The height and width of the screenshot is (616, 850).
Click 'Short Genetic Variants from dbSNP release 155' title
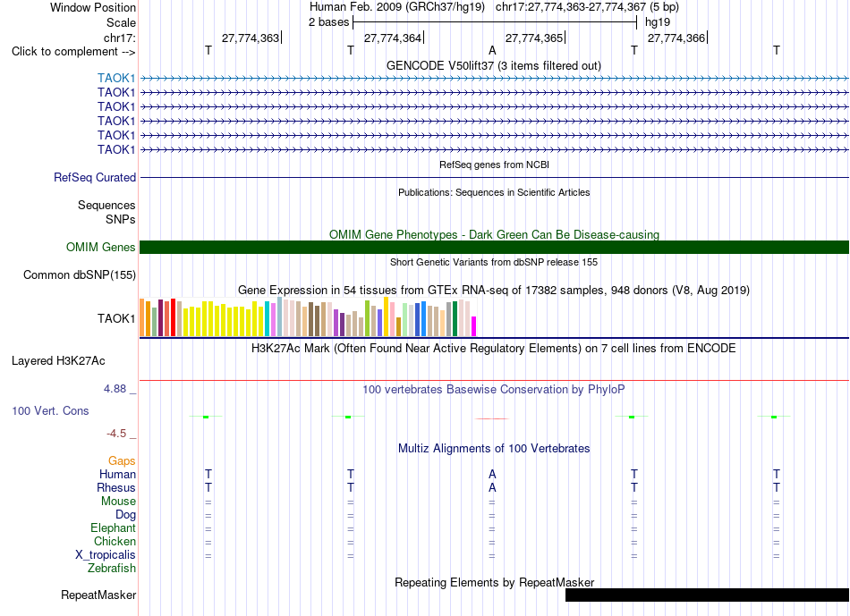pyautogui.click(x=494, y=262)
